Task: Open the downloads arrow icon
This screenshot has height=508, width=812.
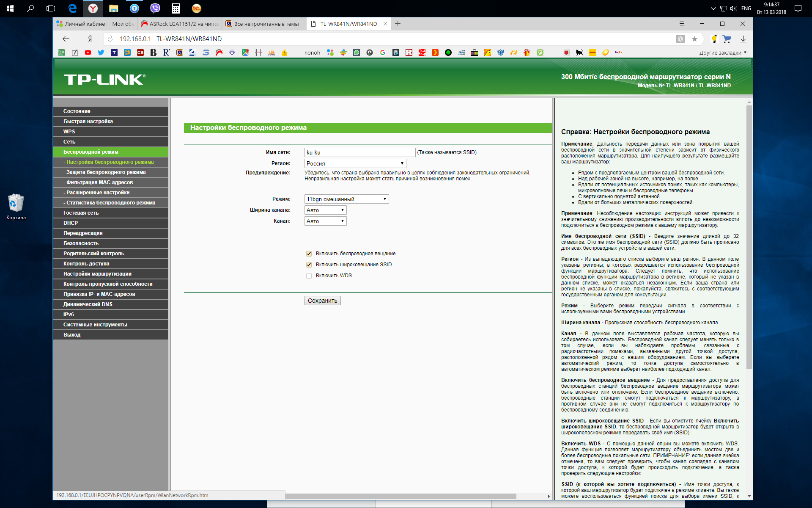Action: click(x=743, y=39)
